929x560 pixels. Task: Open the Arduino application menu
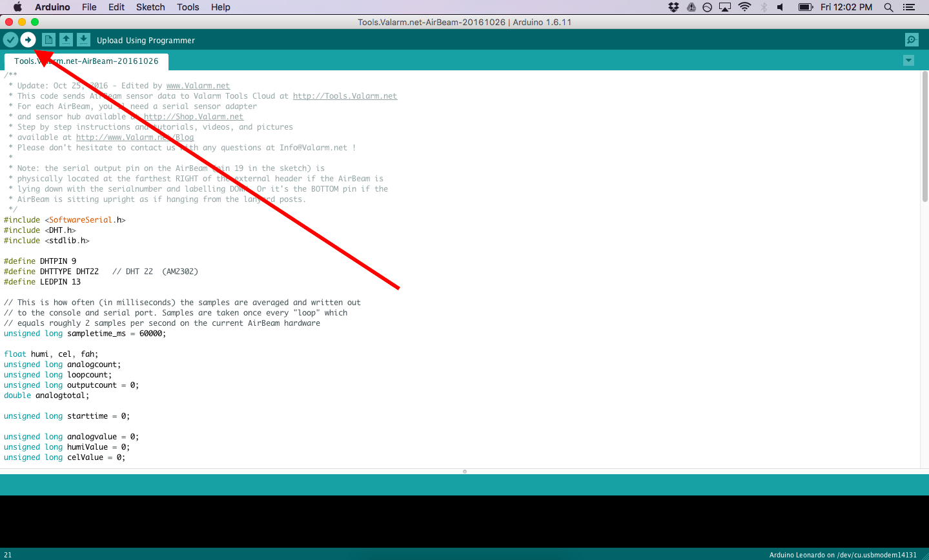tap(52, 7)
